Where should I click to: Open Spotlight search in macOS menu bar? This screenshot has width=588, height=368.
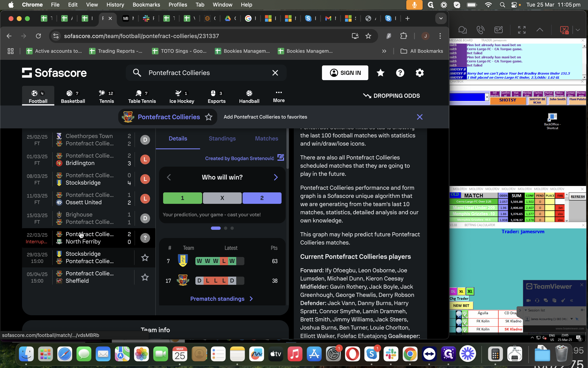coord(502,5)
